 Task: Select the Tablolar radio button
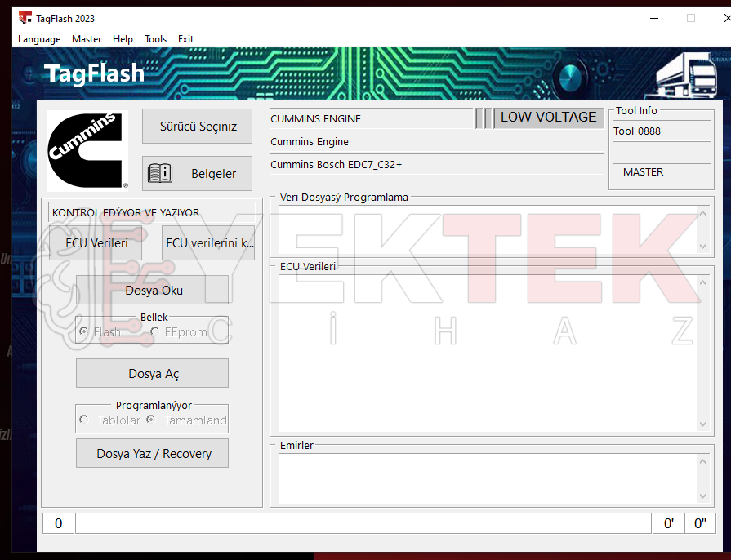pos(84,420)
